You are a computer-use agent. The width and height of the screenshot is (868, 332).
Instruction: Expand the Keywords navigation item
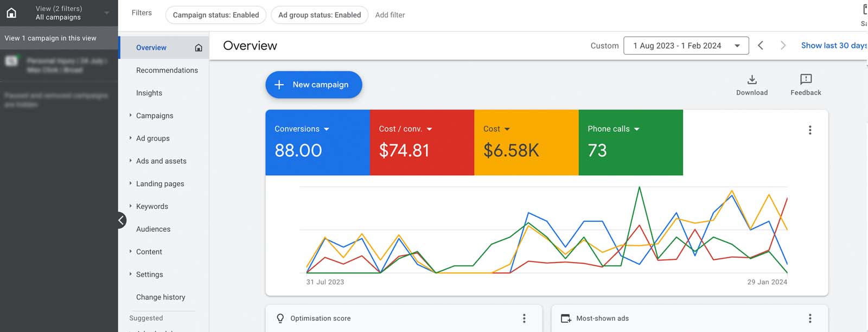click(131, 206)
